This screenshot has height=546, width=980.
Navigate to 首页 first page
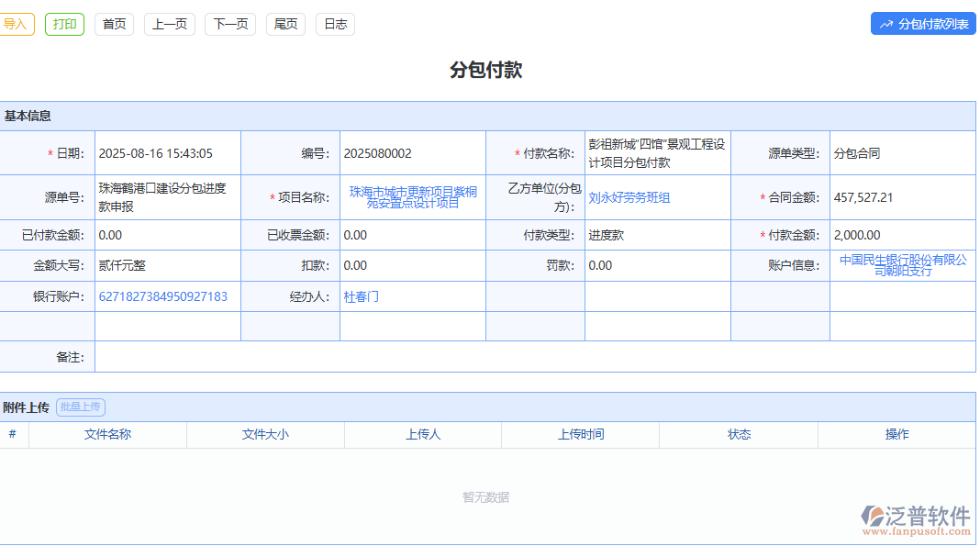tap(113, 24)
